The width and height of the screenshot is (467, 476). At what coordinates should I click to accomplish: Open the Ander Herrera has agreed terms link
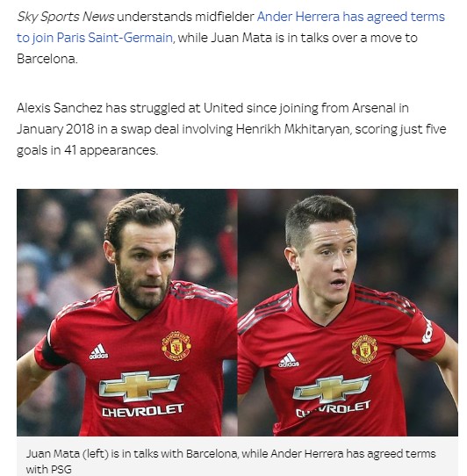pyautogui.click(x=350, y=17)
